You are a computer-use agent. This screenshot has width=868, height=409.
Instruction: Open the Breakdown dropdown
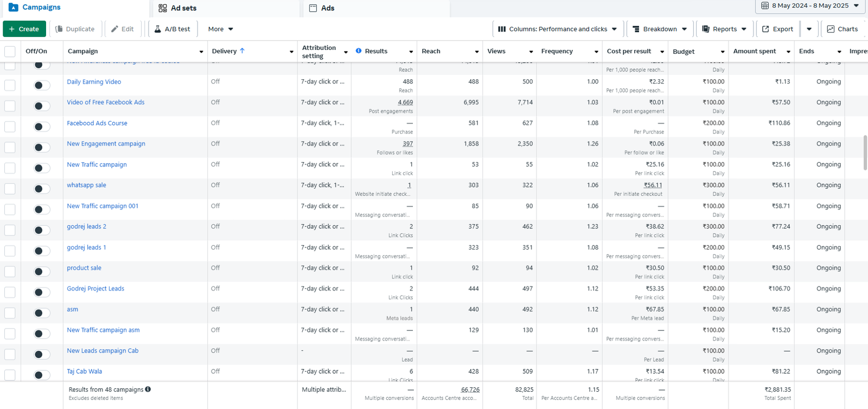[x=660, y=29]
